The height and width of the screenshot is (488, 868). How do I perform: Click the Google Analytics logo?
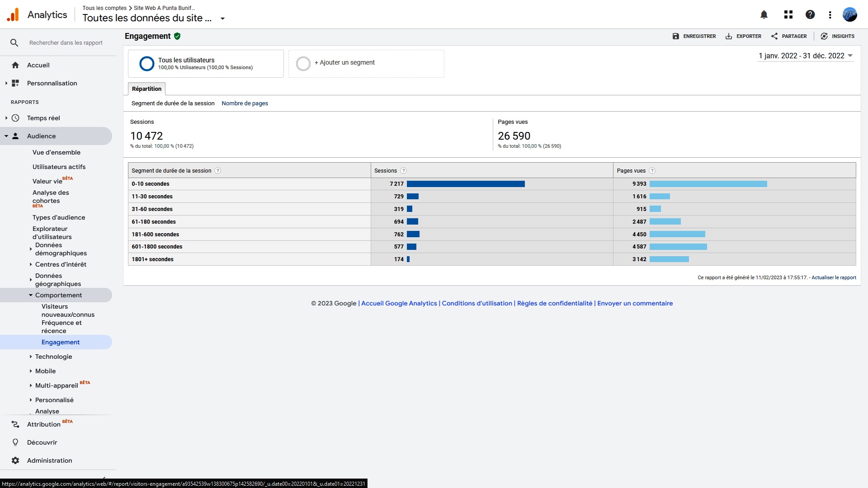(x=13, y=14)
